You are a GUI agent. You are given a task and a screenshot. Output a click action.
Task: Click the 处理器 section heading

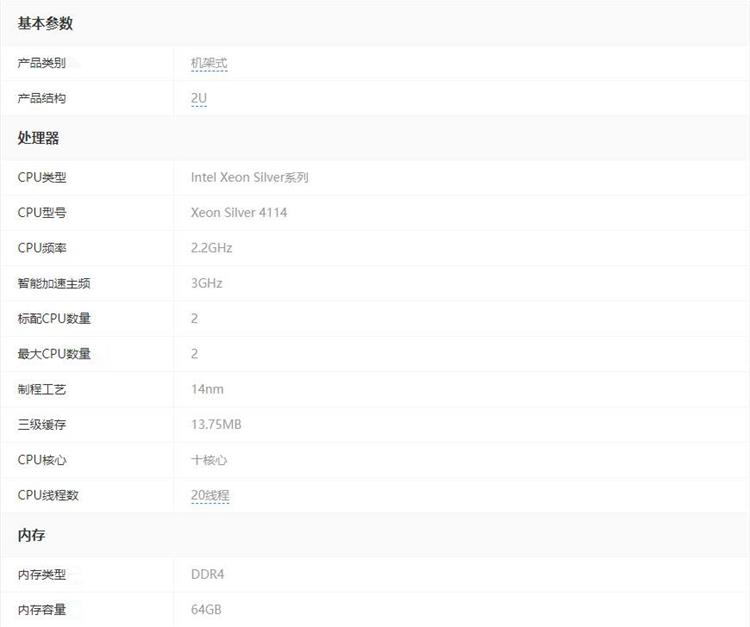click(39, 138)
